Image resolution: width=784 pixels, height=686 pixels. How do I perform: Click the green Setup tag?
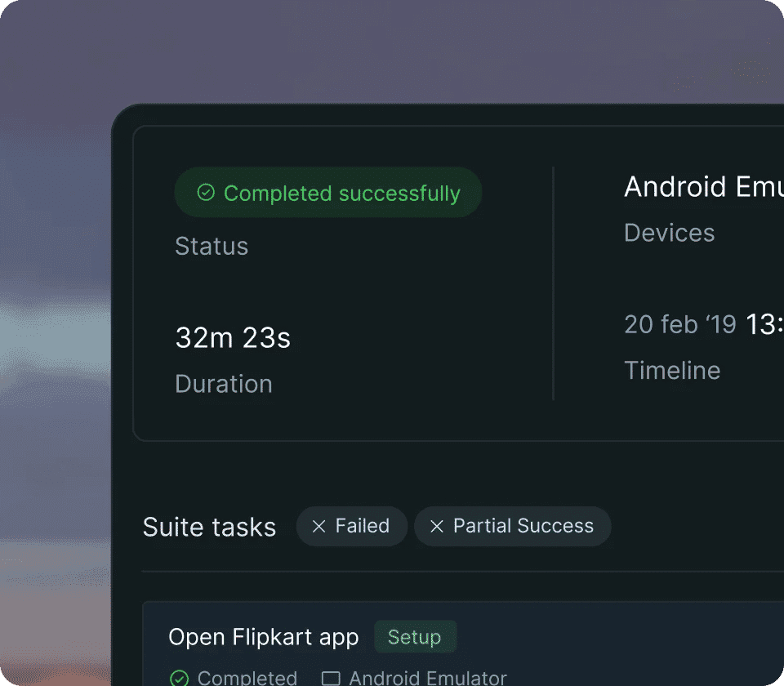point(414,637)
